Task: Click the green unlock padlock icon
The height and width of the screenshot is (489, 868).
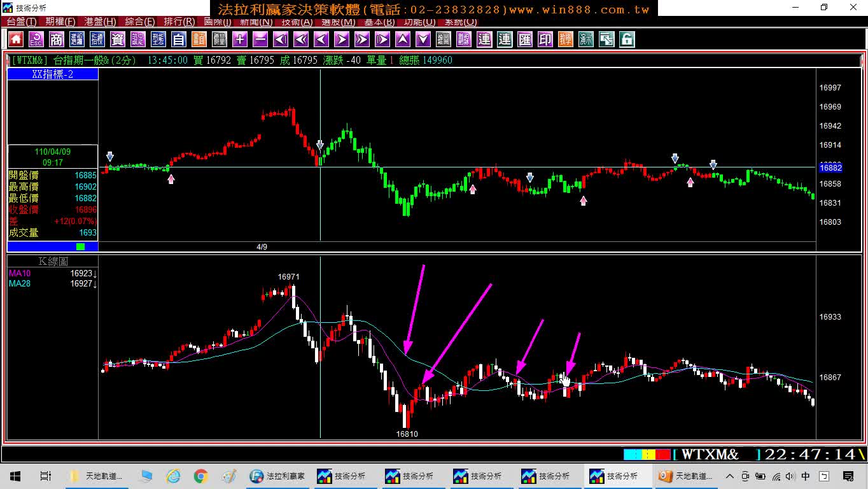Action: coord(627,39)
